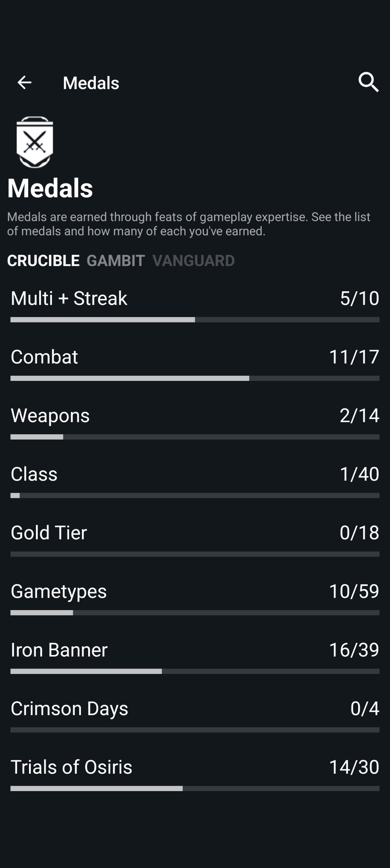Select the Weapons medals row

50,415
